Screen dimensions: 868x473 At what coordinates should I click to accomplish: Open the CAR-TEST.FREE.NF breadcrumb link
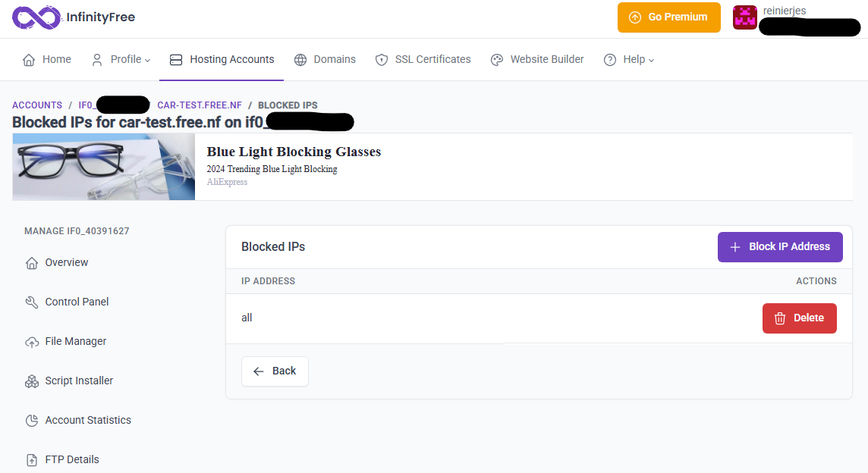click(x=199, y=105)
